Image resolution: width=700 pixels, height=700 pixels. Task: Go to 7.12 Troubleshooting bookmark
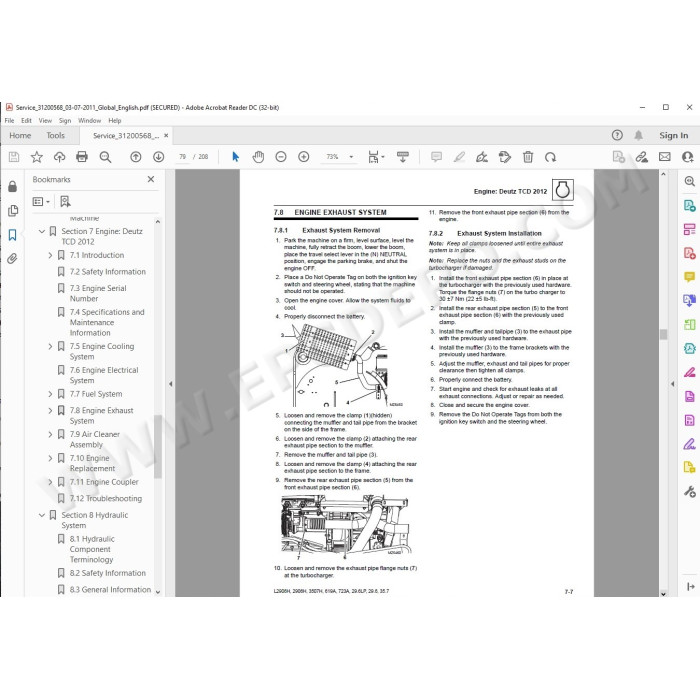[106, 498]
